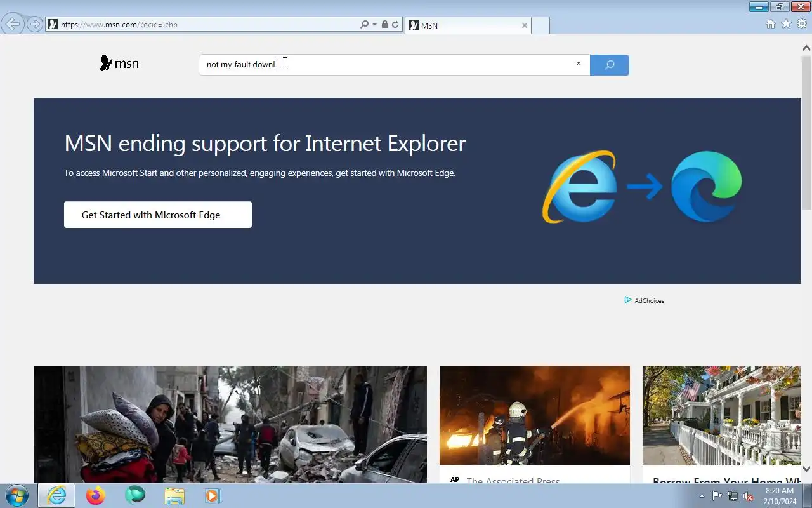Click the muted volume tray icon
The image size is (812, 508).
[x=749, y=496]
